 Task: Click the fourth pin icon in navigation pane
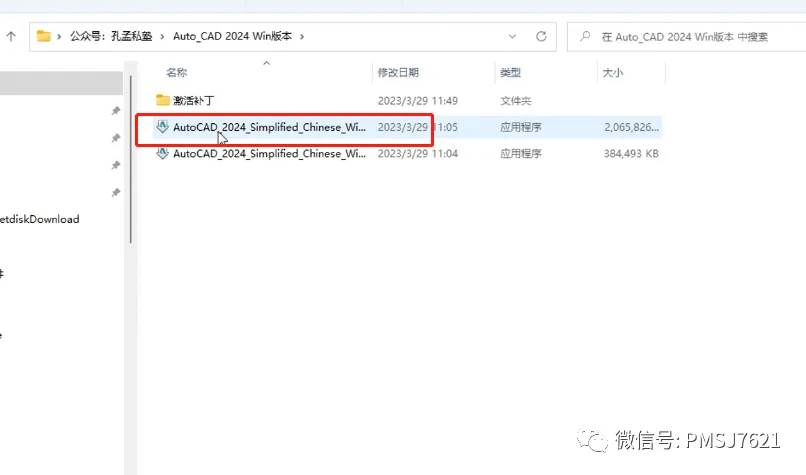116,192
